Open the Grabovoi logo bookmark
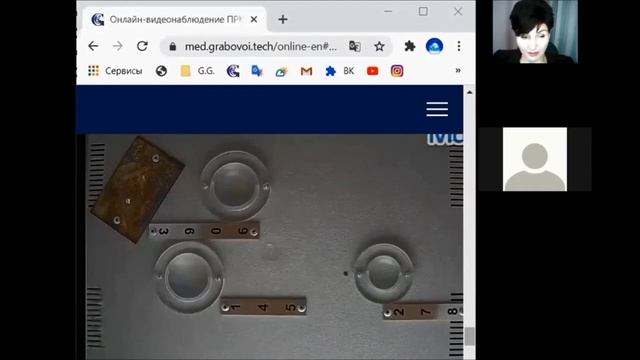Viewport: 640px width, 360px height. (x=233, y=71)
